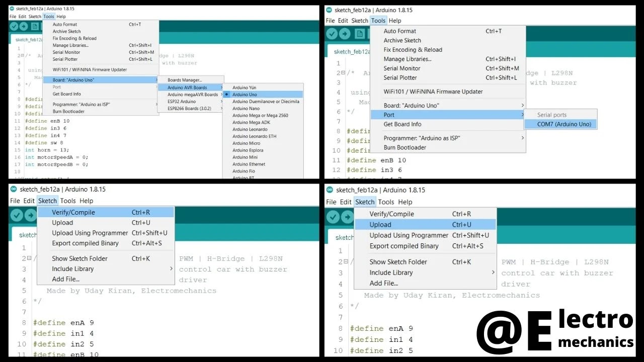Click Arduino logo in title bar above highlighted Verify/Compile
Screen dimensions: 644x362
point(14,189)
